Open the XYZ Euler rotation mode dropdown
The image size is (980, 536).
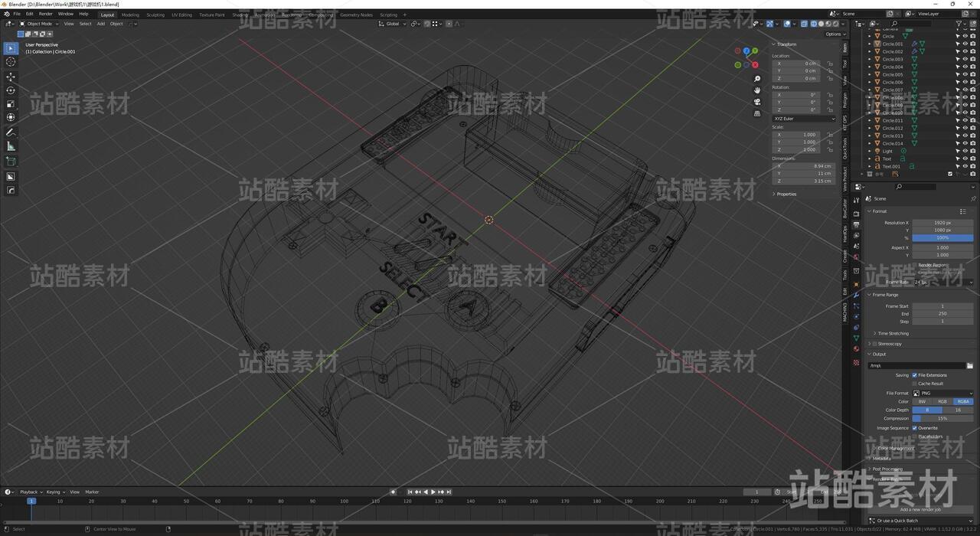(804, 119)
